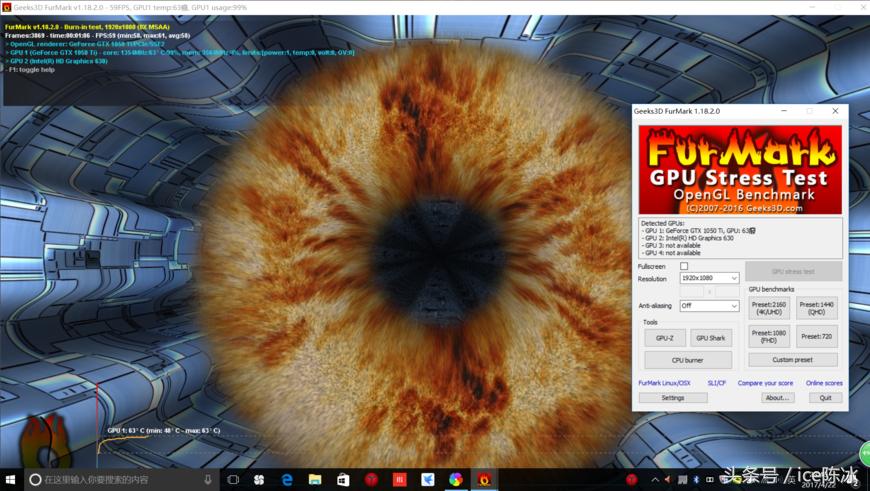The width and height of the screenshot is (870, 491).
Task: Click the FurMark icon in the taskbar
Action: point(484,480)
